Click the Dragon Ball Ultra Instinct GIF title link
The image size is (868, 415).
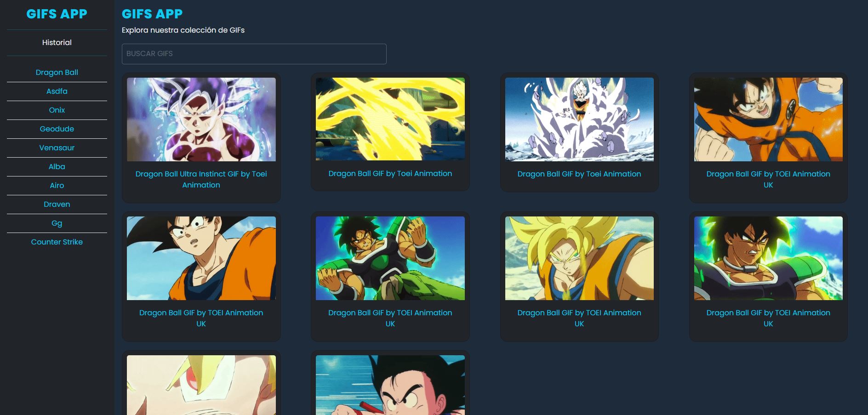[201, 179]
